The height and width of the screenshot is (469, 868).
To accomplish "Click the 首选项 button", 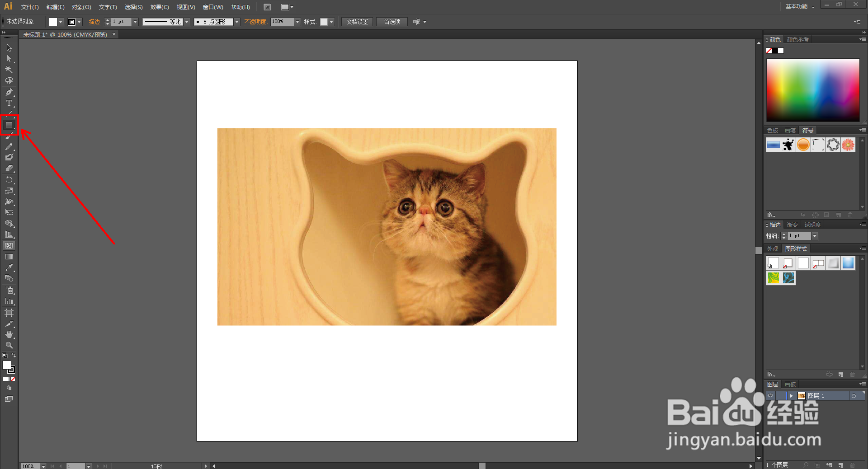I will click(x=392, y=22).
